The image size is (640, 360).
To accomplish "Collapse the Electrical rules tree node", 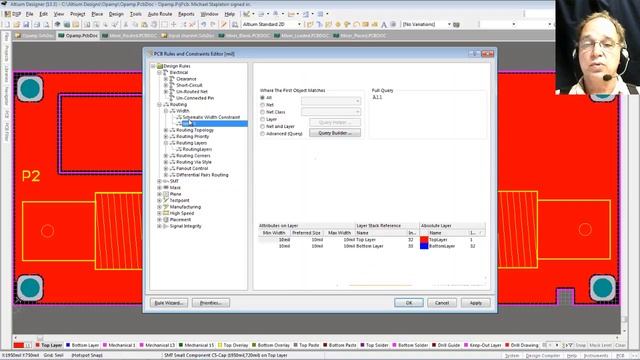I will 160,72.
